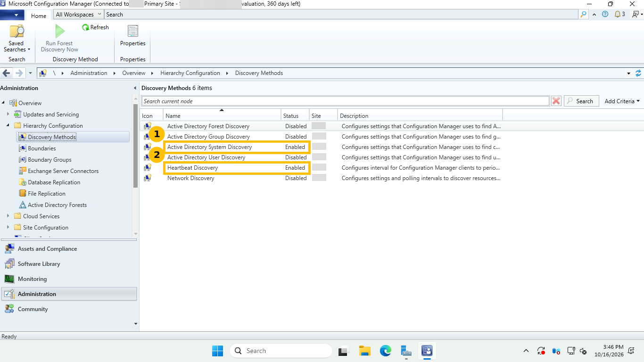Screen dimensions: 644x362
Task: Select Active Directory Forests tree item
Action: point(57,205)
